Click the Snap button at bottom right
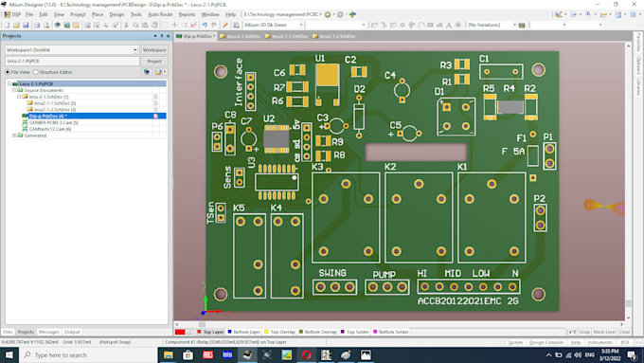Viewport: 644px width, 363px height. pos(585,332)
